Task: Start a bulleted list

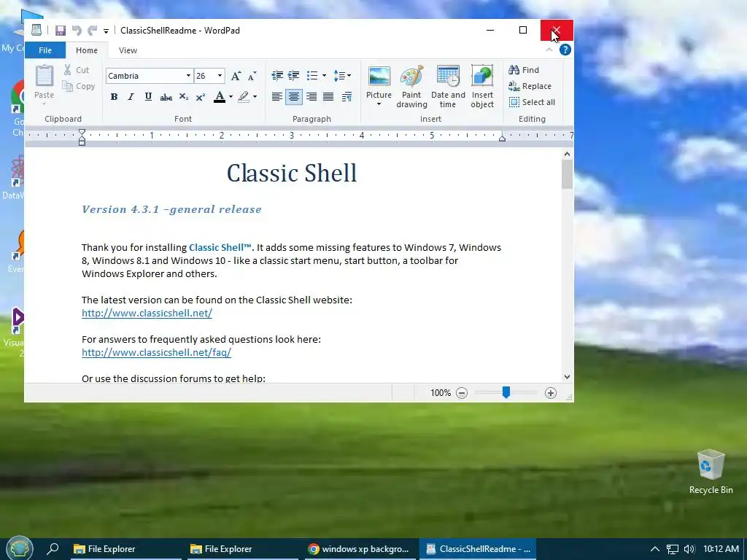Action: (x=312, y=76)
